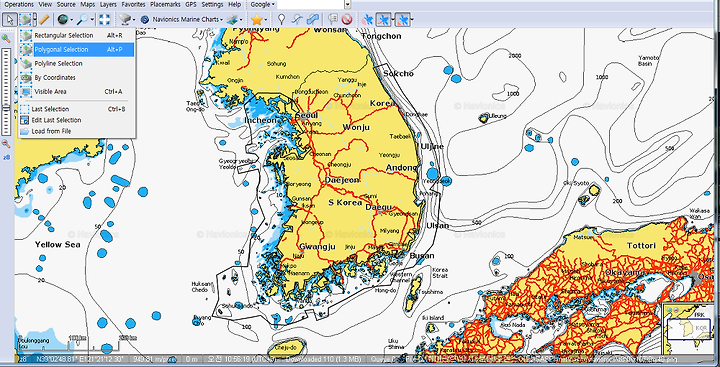
Task: Select the arrow pointer move tool
Action: pos(10,19)
